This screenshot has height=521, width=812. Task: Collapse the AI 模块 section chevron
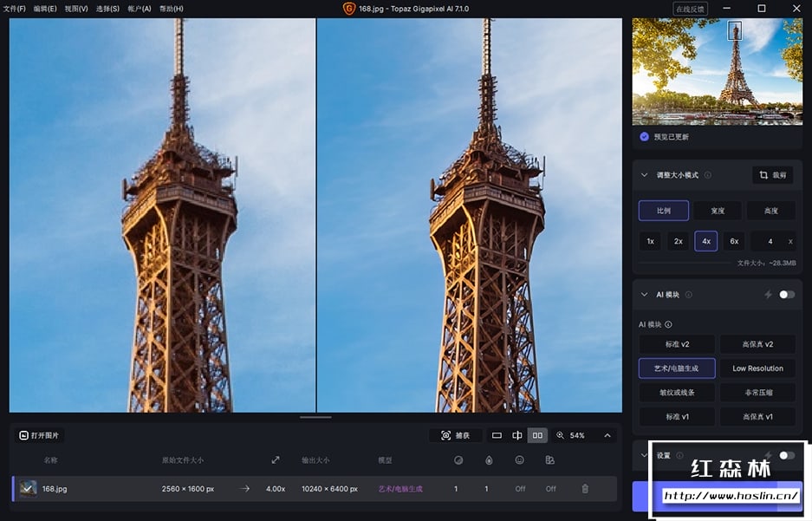[x=644, y=295]
